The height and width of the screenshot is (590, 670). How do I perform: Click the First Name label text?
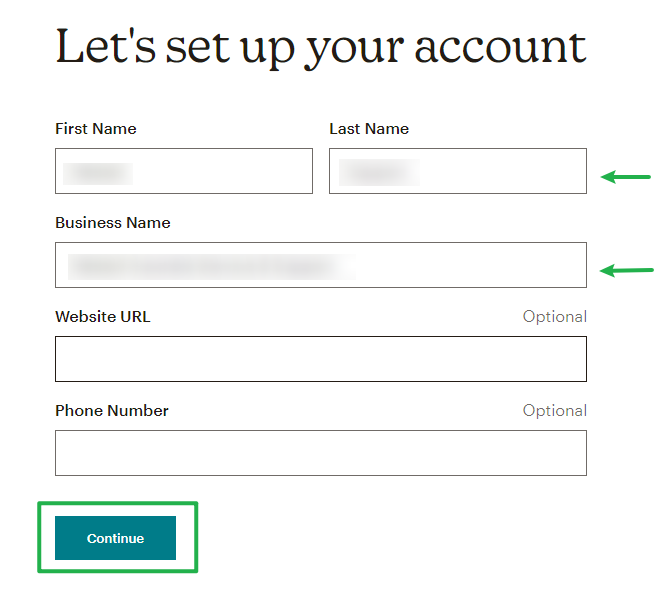click(x=96, y=129)
